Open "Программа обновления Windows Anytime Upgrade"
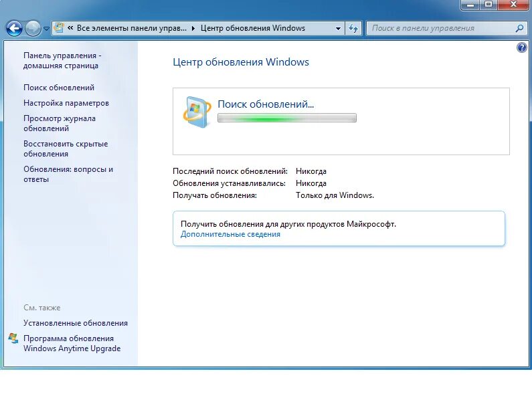Image resolution: width=532 pixels, height=408 pixels. tap(72, 343)
